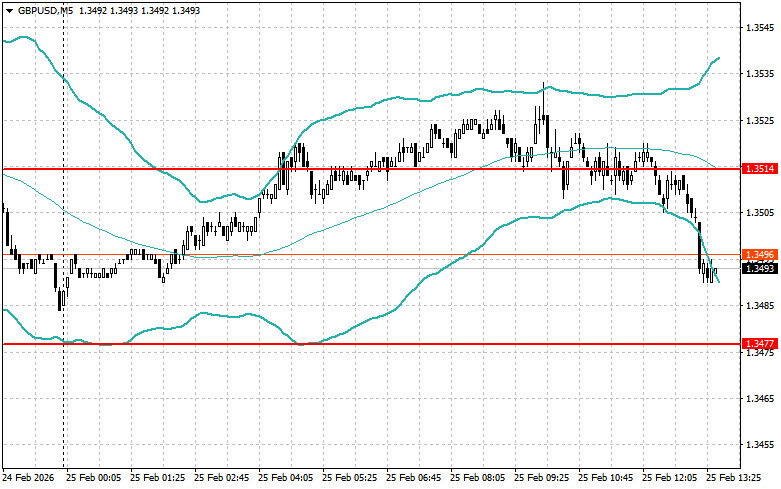Click the 1.3525 price scale value
The width and height of the screenshot is (781, 489).
[760, 121]
